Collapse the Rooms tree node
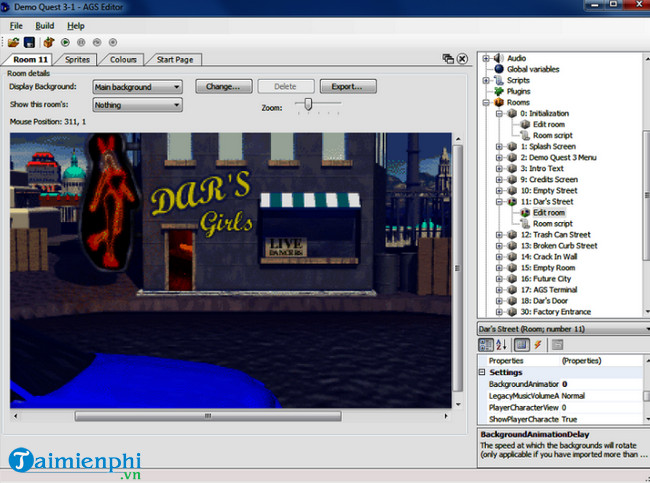 point(486,102)
